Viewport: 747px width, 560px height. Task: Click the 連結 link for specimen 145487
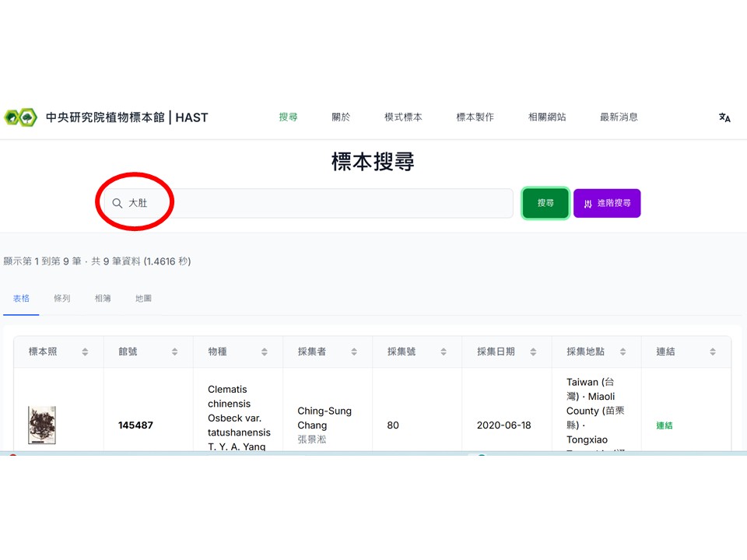(x=664, y=425)
